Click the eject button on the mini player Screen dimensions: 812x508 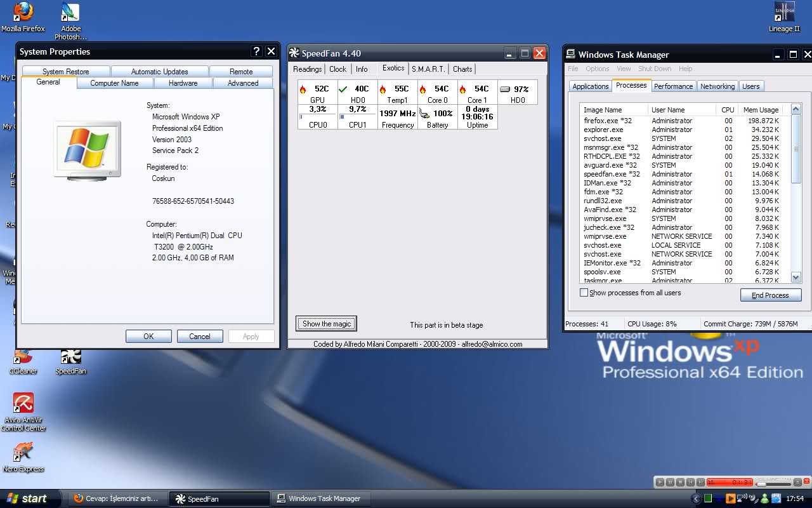coord(797,482)
